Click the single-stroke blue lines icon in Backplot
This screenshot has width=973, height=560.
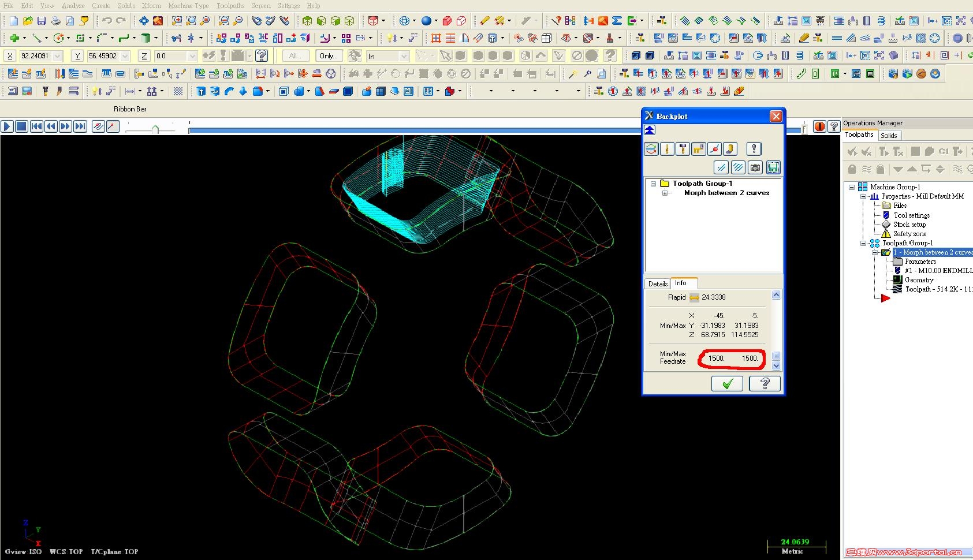(721, 167)
